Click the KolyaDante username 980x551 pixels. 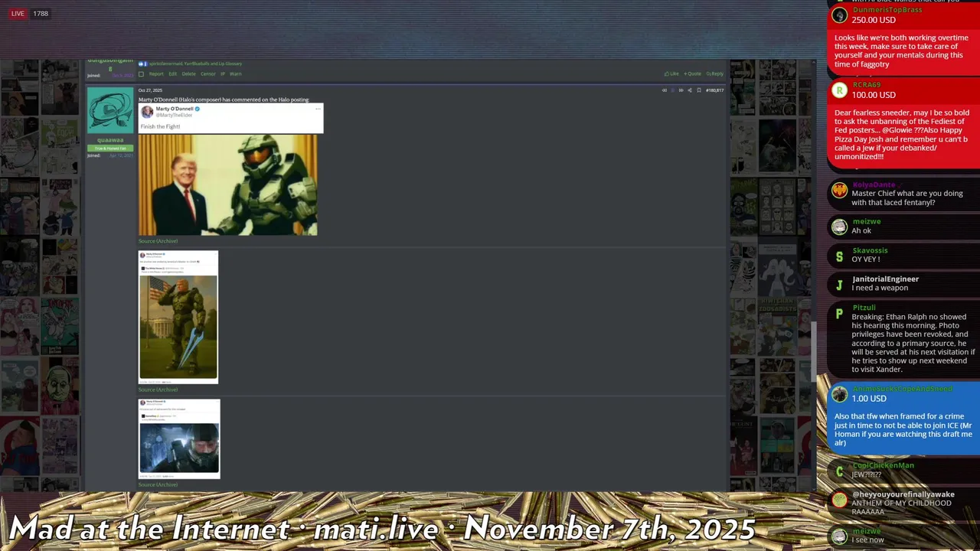(874, 184)
